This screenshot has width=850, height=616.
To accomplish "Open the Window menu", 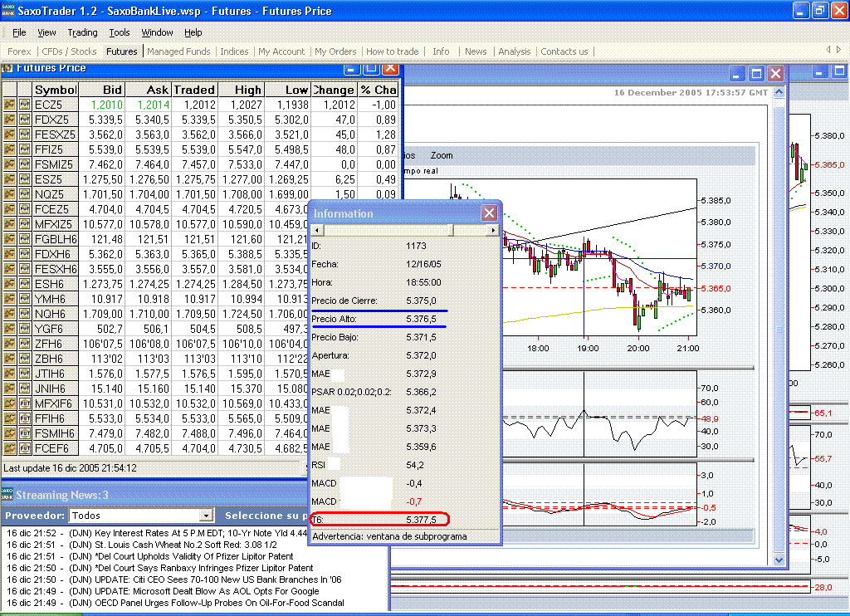I will [x=157, y=32].
